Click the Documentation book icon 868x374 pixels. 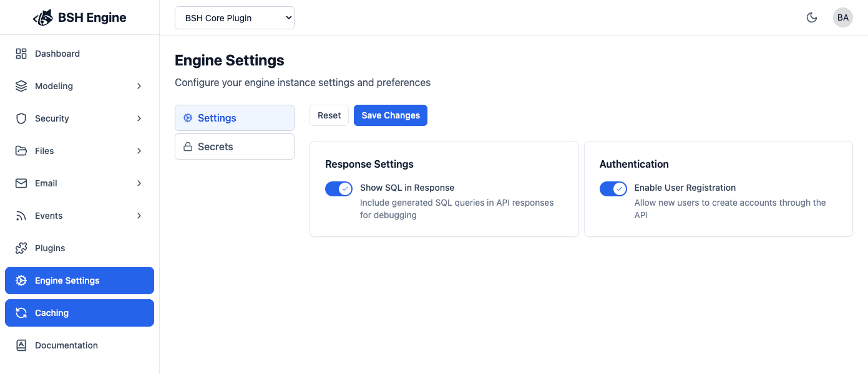21,345
